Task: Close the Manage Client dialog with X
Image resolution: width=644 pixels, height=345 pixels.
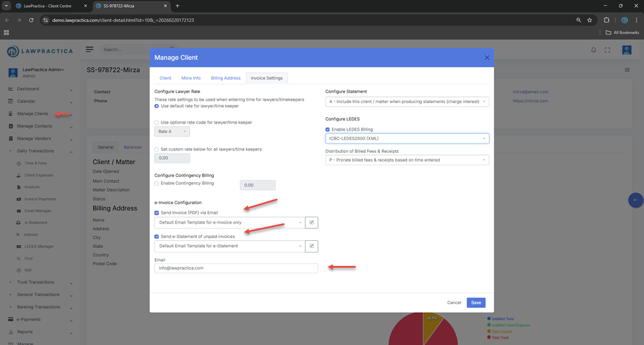Action: coord(487,57)
